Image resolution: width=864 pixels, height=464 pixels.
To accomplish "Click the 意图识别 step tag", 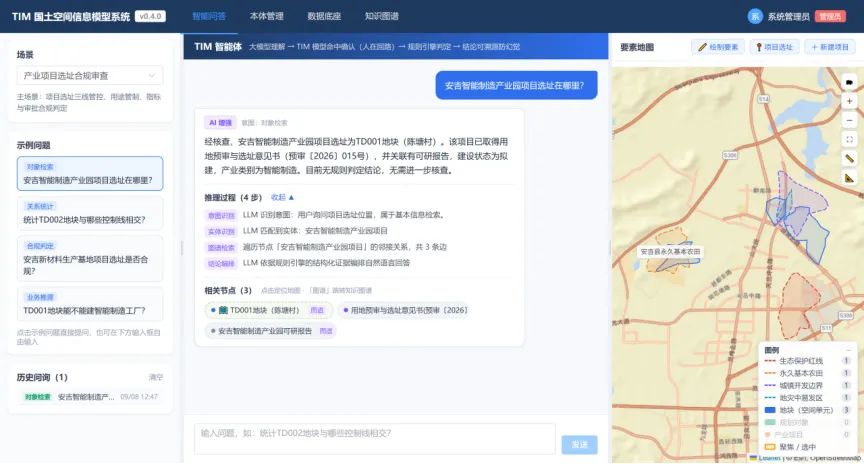I will tap(222, 215).
